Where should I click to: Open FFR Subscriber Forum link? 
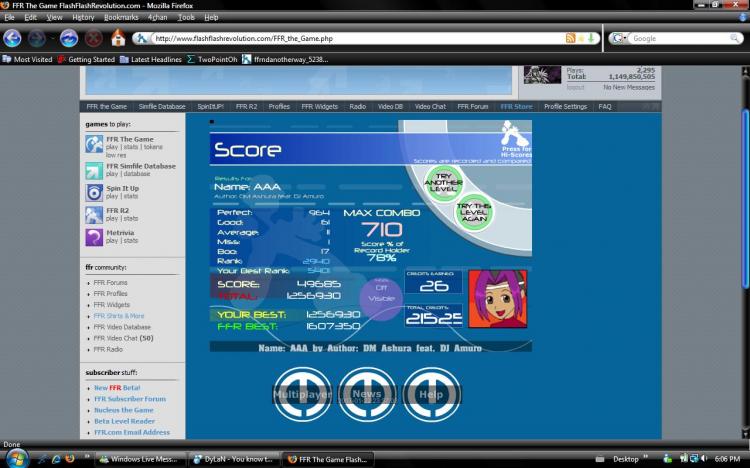tap(130, 399)
